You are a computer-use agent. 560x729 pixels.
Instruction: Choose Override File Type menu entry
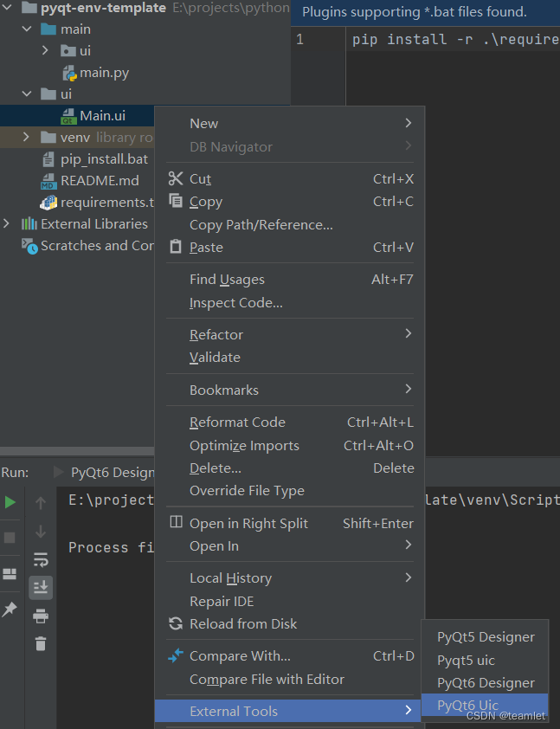pyautogui.click(x=290, y=491)
